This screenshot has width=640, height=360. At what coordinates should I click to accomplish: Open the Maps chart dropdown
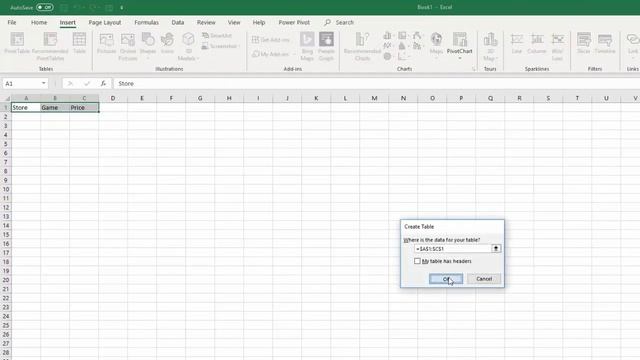click(436, 58)
